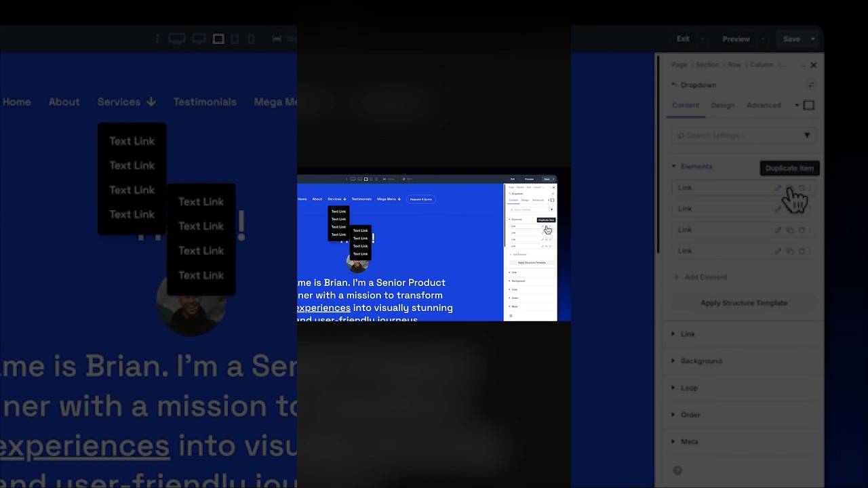This screenshot has width=868, height=488.
Task: Click the Section breadcrumb in enlarged panel
Action: (707, 65)
